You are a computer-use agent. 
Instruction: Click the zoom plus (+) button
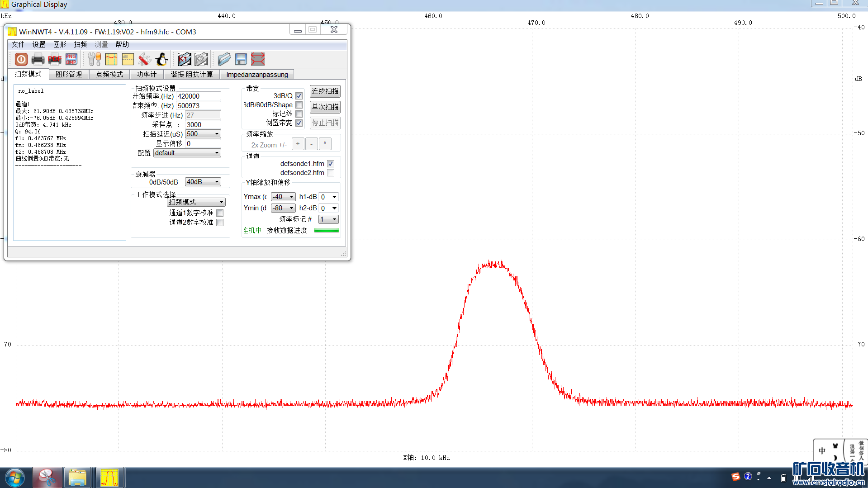coord(298,144)
